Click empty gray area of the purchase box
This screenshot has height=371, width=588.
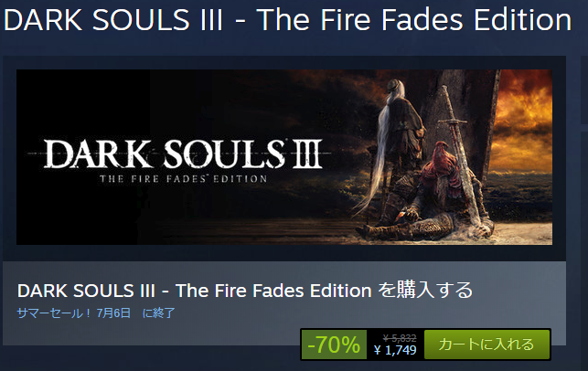point(150,332)
